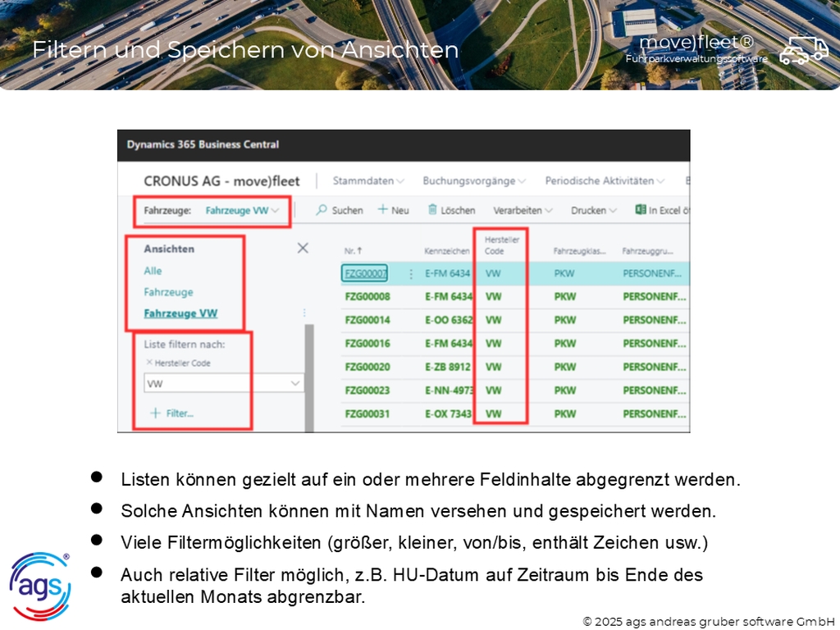Image resolution: width=840 pixels, height=630 pixels.
Task: Click the Liste filtern nach label
Action: tap(185, 345)
